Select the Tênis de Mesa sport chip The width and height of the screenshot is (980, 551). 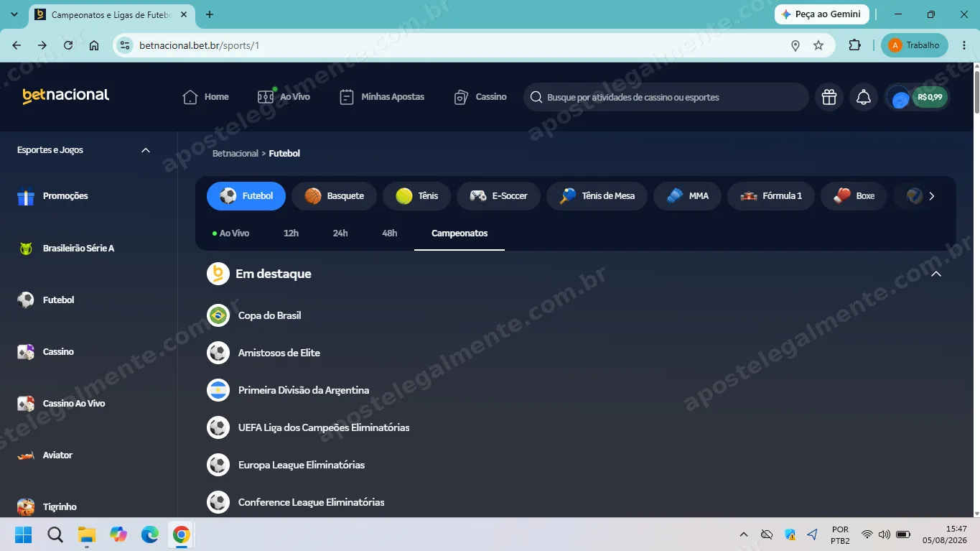pos(597,196)
